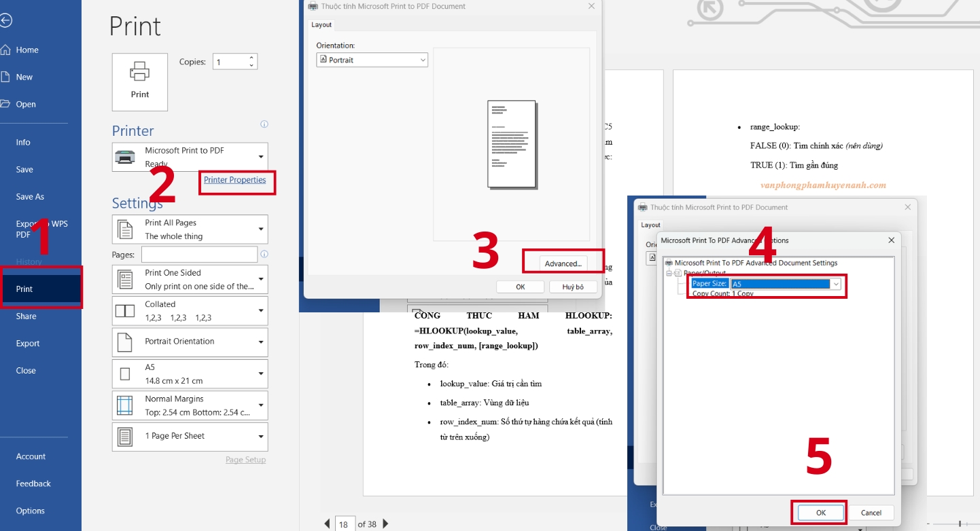Image resolution: width=980 pixels, height=531 pixels.
Task: Choose Save As in the sidebar
Action: point(30,196)
